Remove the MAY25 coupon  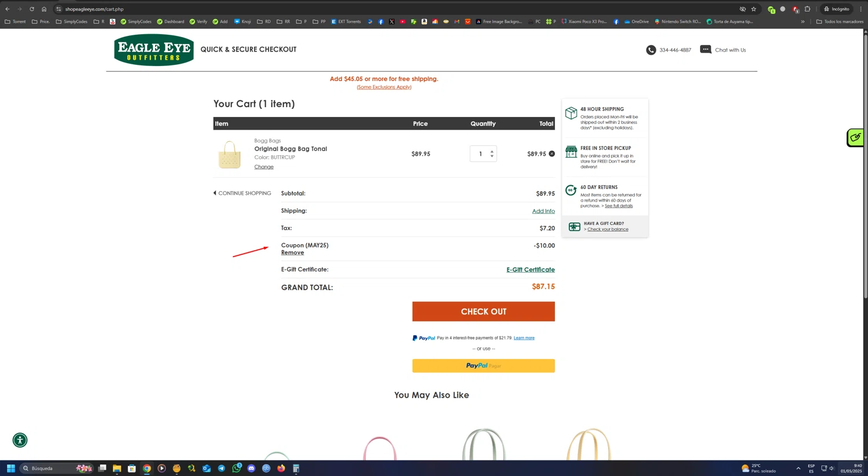point(292,252)
